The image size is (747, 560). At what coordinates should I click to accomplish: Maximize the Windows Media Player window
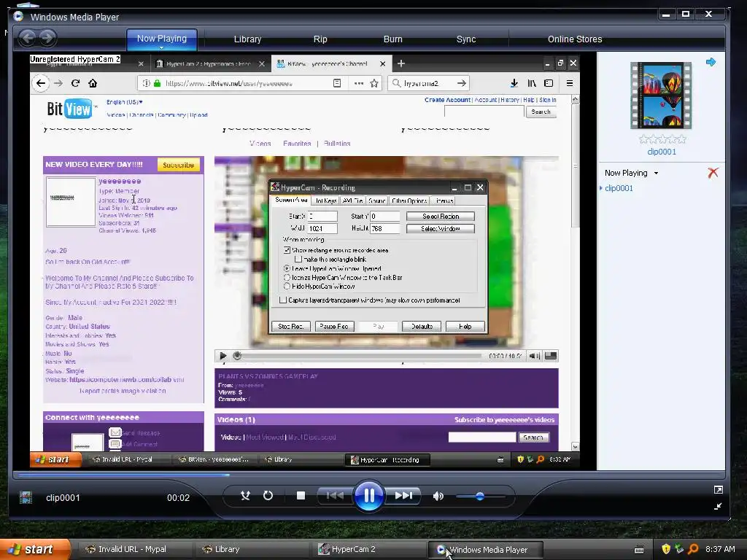686,15
